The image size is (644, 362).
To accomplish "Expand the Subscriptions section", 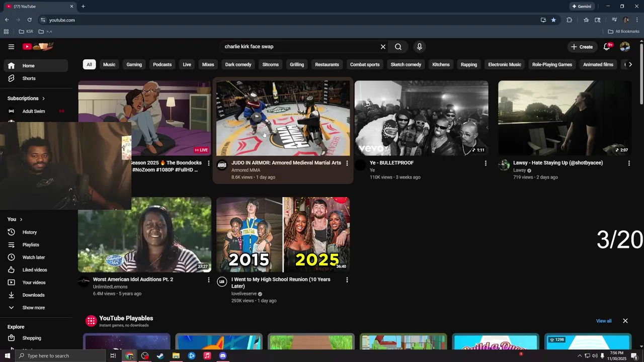I will point(26,99).
